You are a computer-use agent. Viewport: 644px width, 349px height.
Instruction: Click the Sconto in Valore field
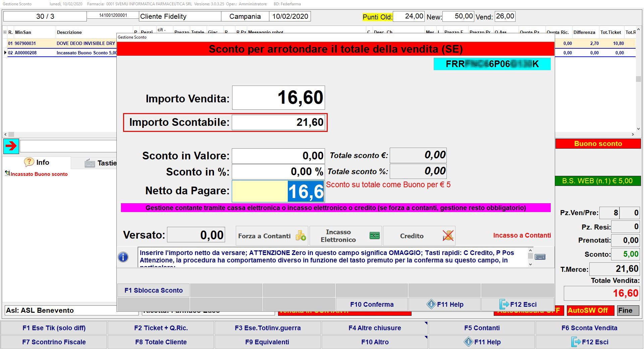[278, 156]
